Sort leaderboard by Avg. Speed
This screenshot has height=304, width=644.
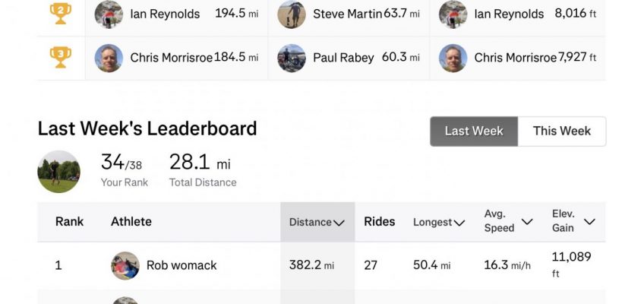tap(508, 221)
